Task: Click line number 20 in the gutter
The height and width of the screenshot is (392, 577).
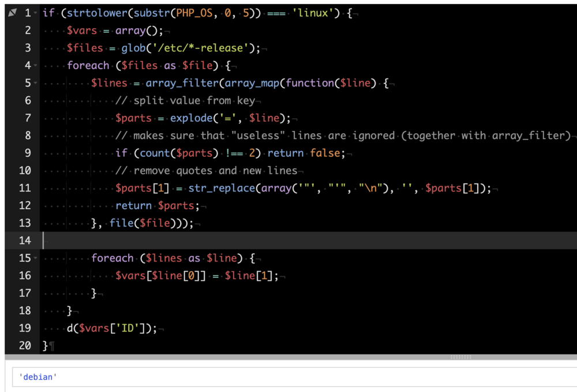Action: click(x=25, y=346)
